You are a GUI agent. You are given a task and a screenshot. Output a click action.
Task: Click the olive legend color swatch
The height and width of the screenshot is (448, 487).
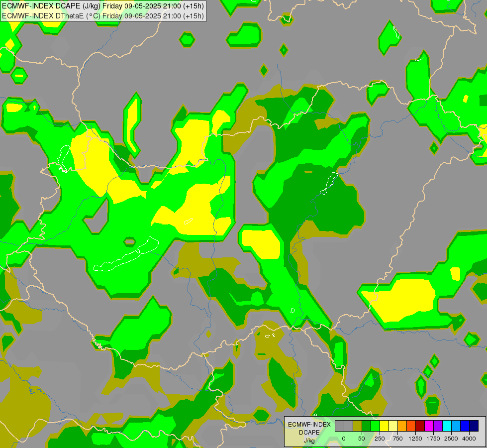coord(357,426)
